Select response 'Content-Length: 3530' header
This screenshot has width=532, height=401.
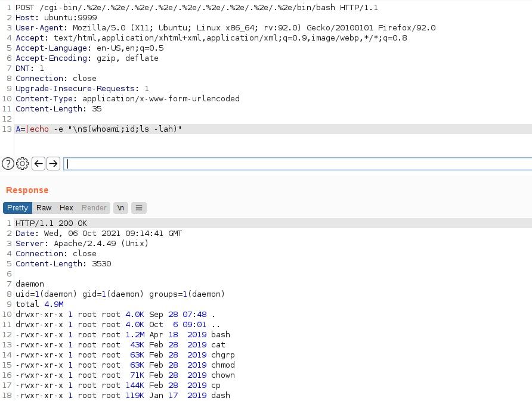[x=63, y=264]
